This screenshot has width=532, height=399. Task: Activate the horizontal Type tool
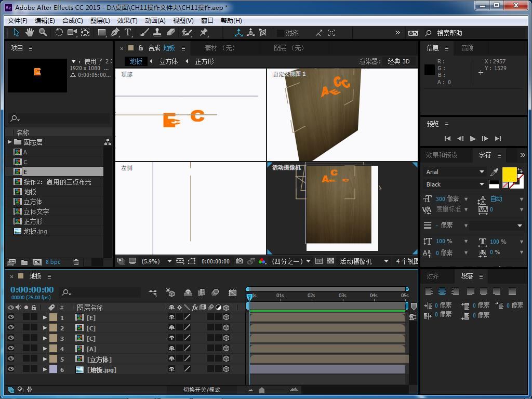128,32
